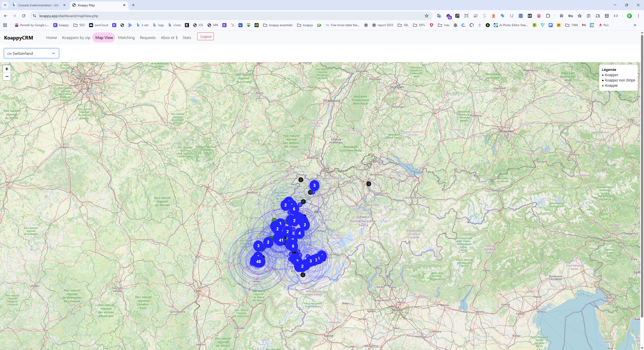
Task: Click the KoappyCRM logo link
Action: click(x=19, y=38)
